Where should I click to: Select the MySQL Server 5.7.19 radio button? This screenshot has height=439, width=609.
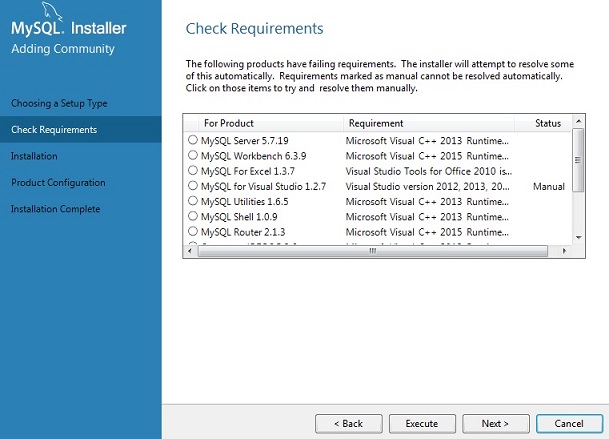193,140
